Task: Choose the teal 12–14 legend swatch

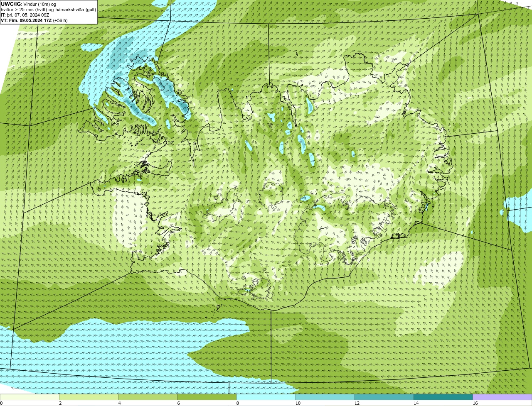Action: (x=384, y=397)
